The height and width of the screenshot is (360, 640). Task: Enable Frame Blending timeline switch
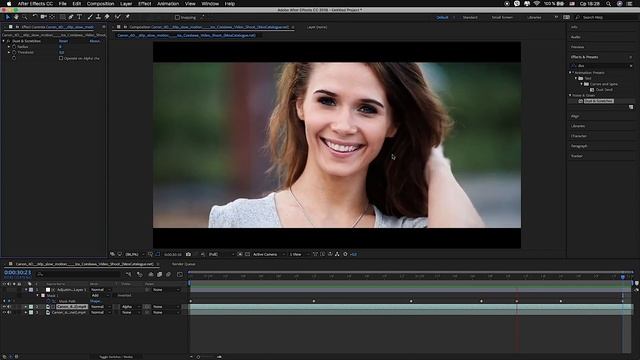(x=159, y=274)
